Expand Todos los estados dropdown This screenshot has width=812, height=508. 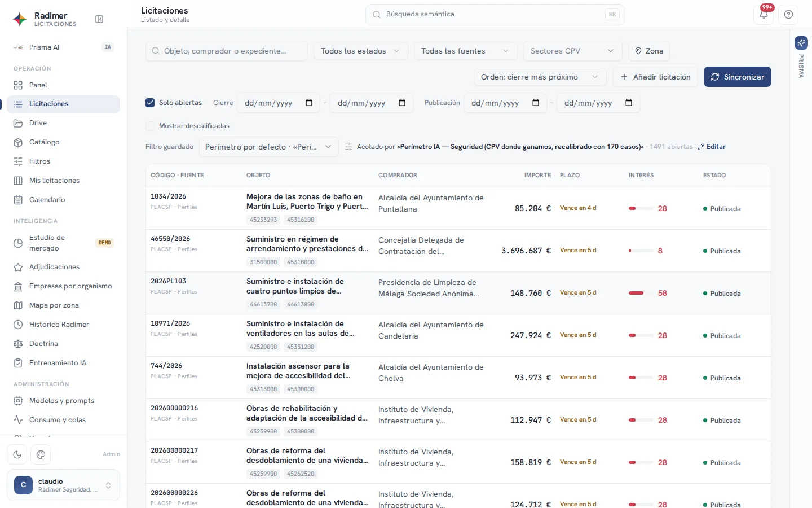click(360, 51)
